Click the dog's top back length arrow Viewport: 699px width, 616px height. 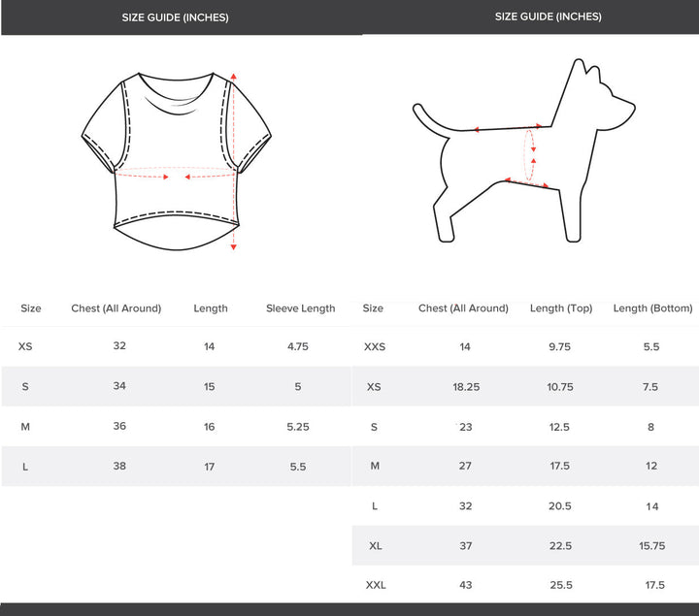click(508, 127)
